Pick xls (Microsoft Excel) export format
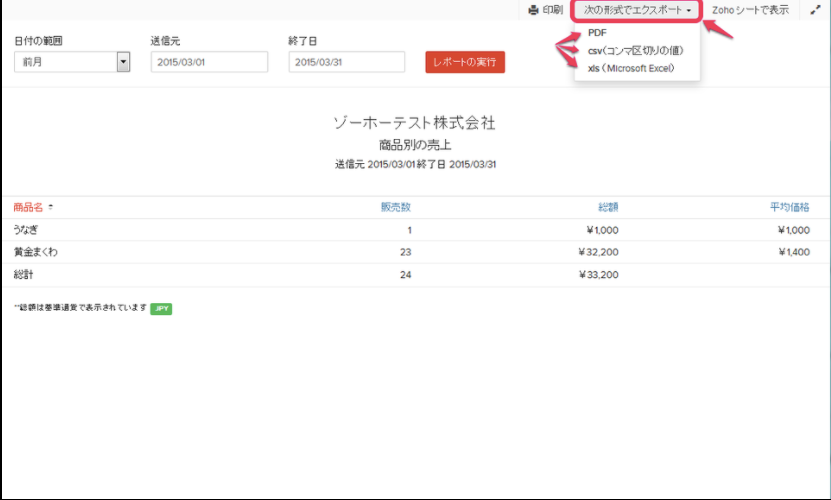 pyautogui.click(x=631, y=68)
